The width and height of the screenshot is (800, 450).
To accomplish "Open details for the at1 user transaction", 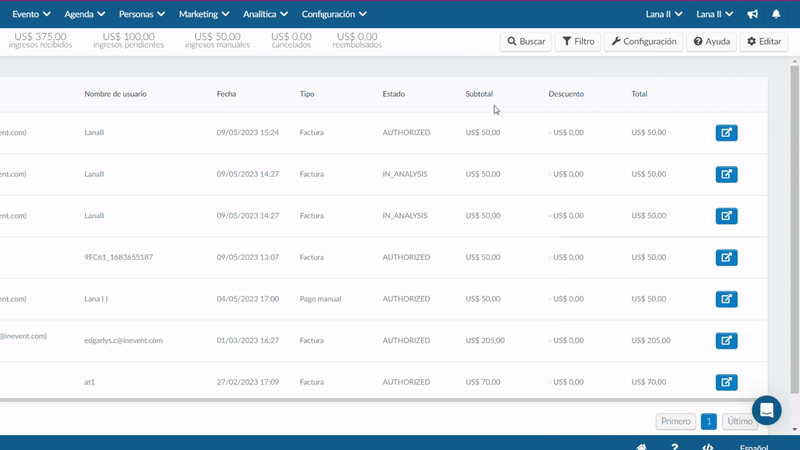I will (x=726, y=382).
